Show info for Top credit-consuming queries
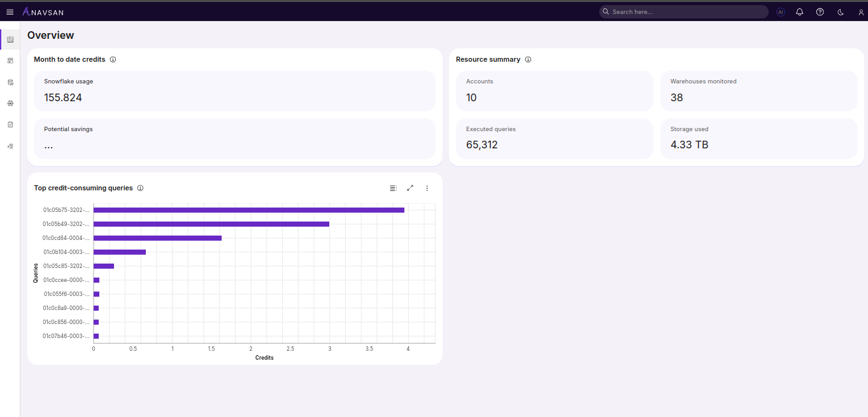The width and height of the screenshot is (868, 417). tap(140, 188)
